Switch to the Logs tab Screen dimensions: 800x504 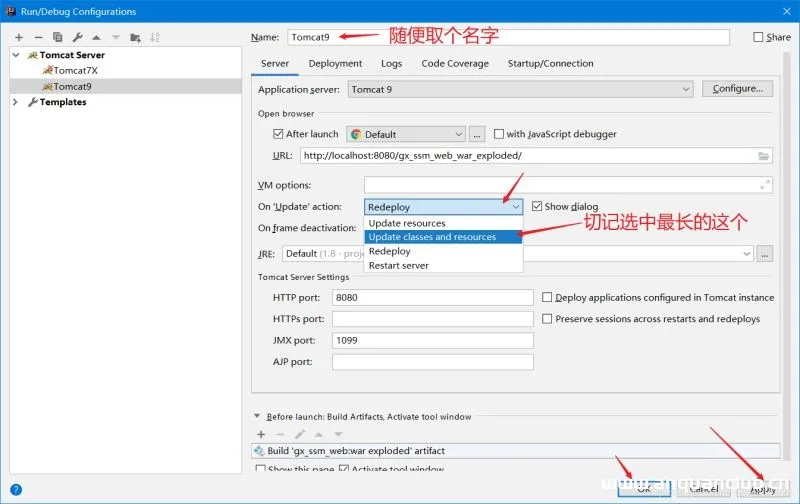point(391,64)
